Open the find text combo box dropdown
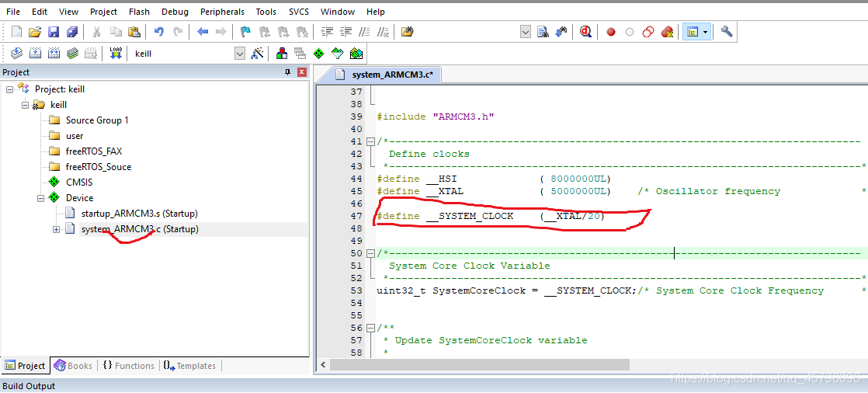Viewport: 868px width, 393px height. point(526,32)
